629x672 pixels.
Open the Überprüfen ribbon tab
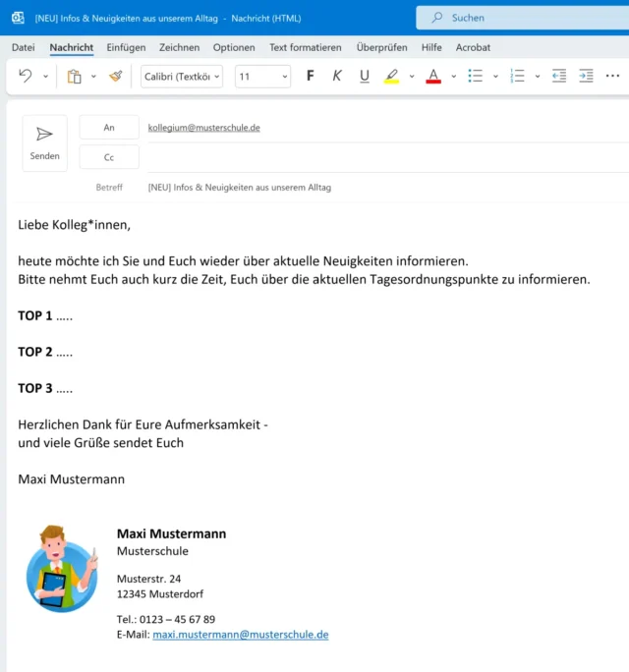click(x=381, y=47)
